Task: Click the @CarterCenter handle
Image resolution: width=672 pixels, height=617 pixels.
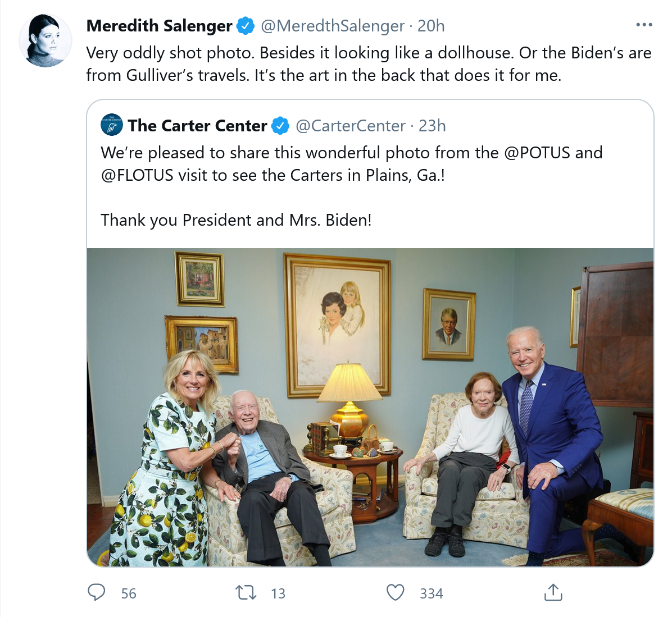Action: click(x=351, y=126)
